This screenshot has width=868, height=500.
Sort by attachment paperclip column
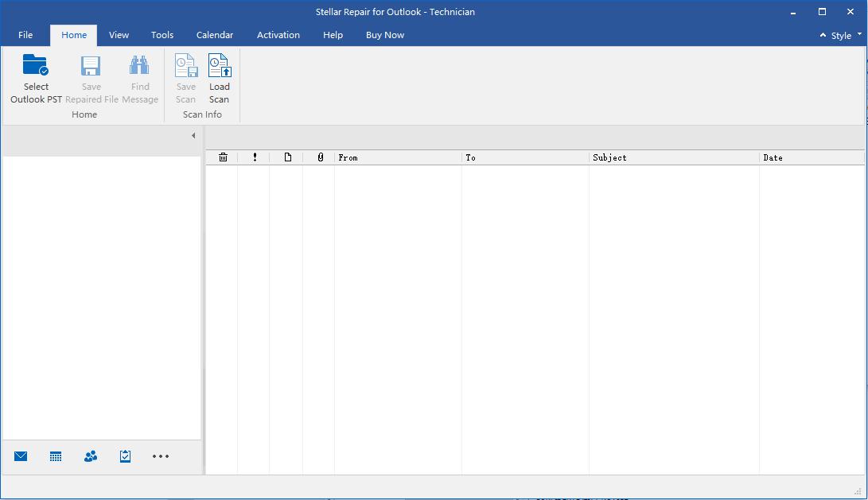tap(320, 157)
